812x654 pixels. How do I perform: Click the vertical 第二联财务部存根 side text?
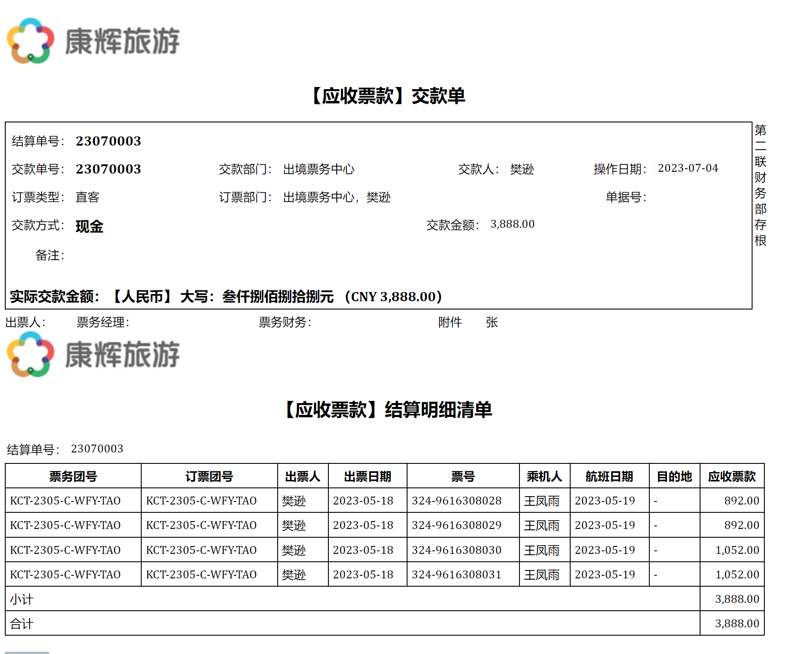pos(760,185)
